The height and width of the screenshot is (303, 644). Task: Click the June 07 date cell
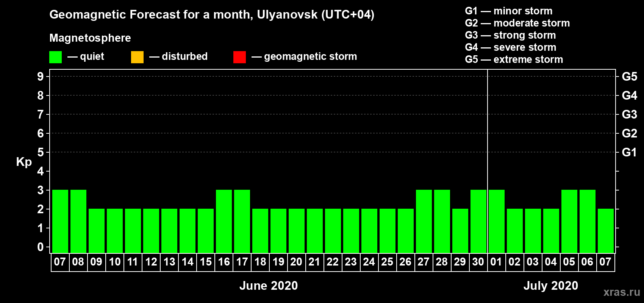60,262
